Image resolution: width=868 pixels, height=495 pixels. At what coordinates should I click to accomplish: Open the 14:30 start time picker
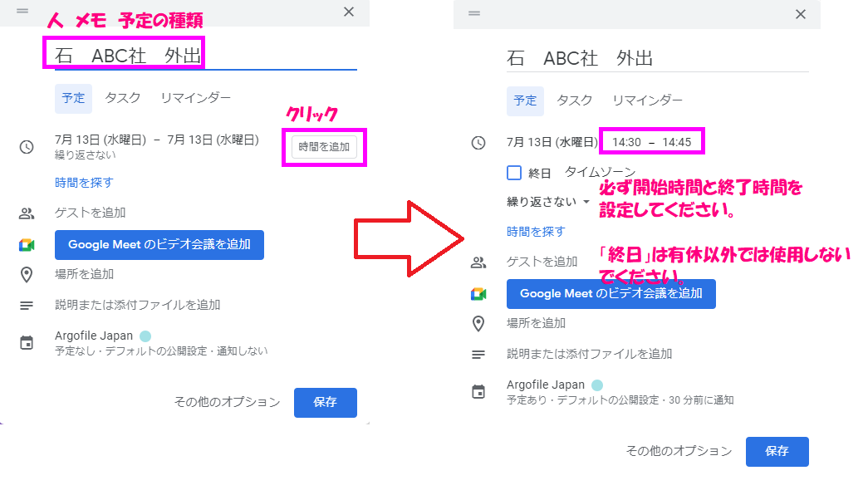[626, 142]
